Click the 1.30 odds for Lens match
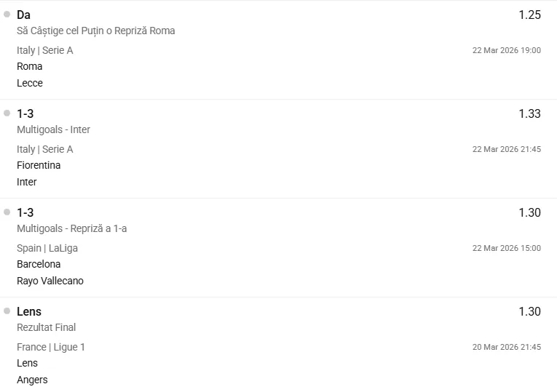 point(529,311)
